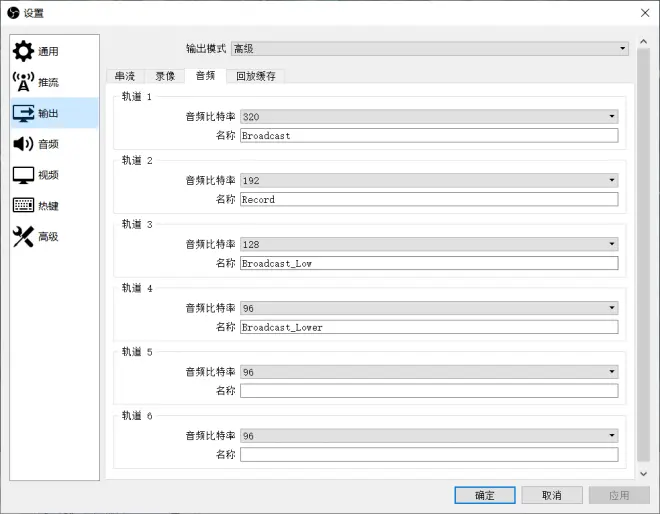Screen dimensions: 660x514
Task: Switch to the 串流 tab
Action: [x=125, y=76]
